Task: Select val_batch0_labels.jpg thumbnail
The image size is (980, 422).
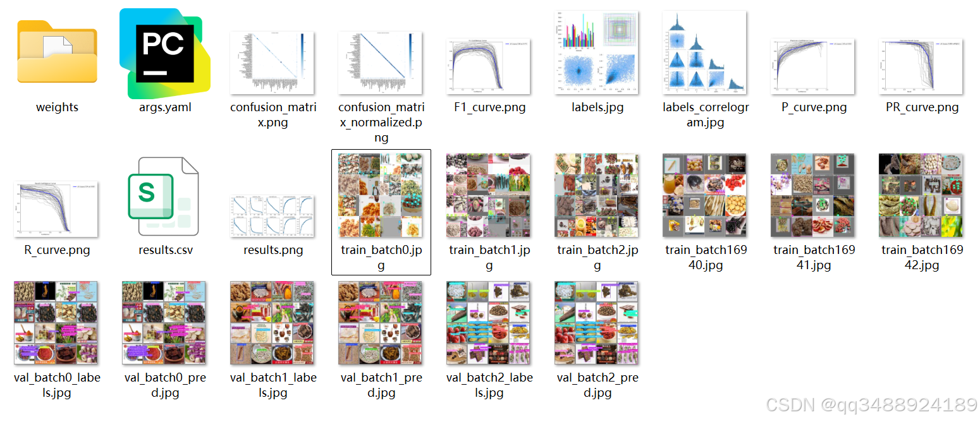Action: click(57, 323)
